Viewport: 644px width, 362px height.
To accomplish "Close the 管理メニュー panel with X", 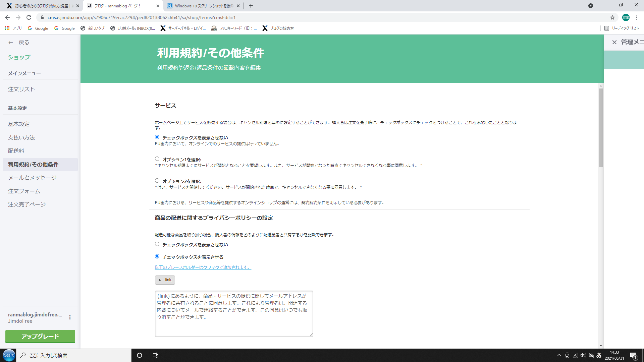I will click(x=614, y=42).
